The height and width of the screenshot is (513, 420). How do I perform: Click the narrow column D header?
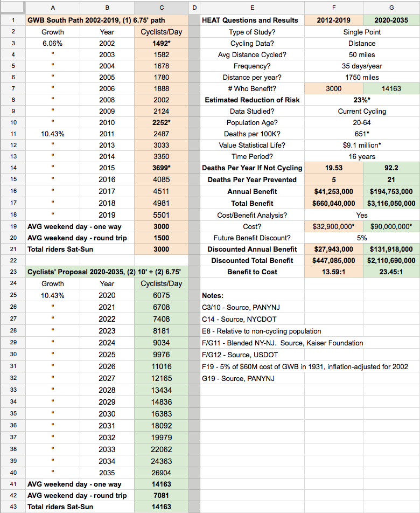194,8
